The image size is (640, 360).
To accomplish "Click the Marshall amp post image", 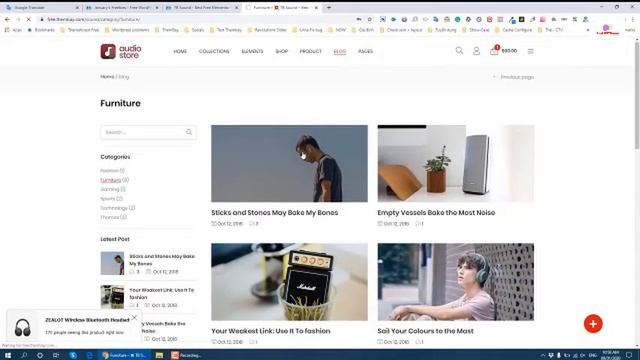I will 289,282.
